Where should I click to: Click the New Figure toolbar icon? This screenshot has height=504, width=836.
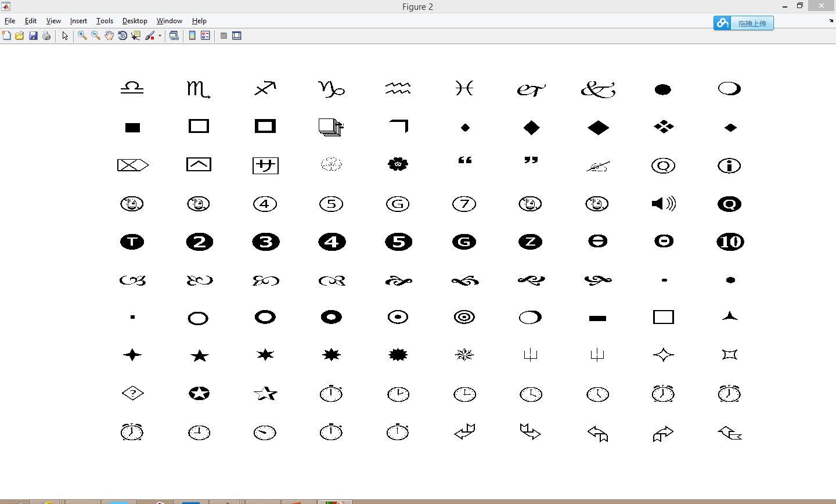(6, 35)
